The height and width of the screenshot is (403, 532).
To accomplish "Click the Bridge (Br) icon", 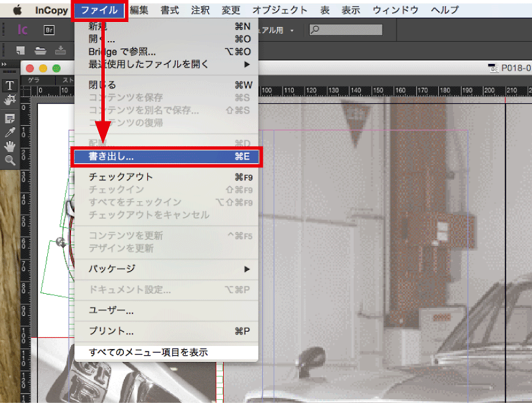I will pyautogui.click(x=49, y=30).
